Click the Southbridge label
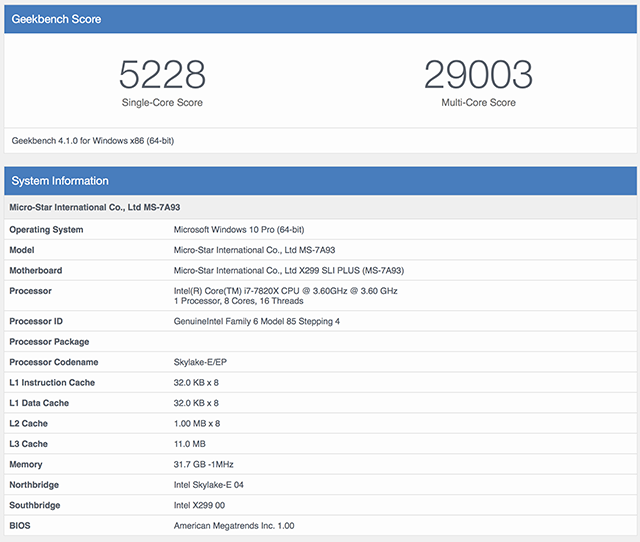The image size is (640, 542). pos(35,505)
